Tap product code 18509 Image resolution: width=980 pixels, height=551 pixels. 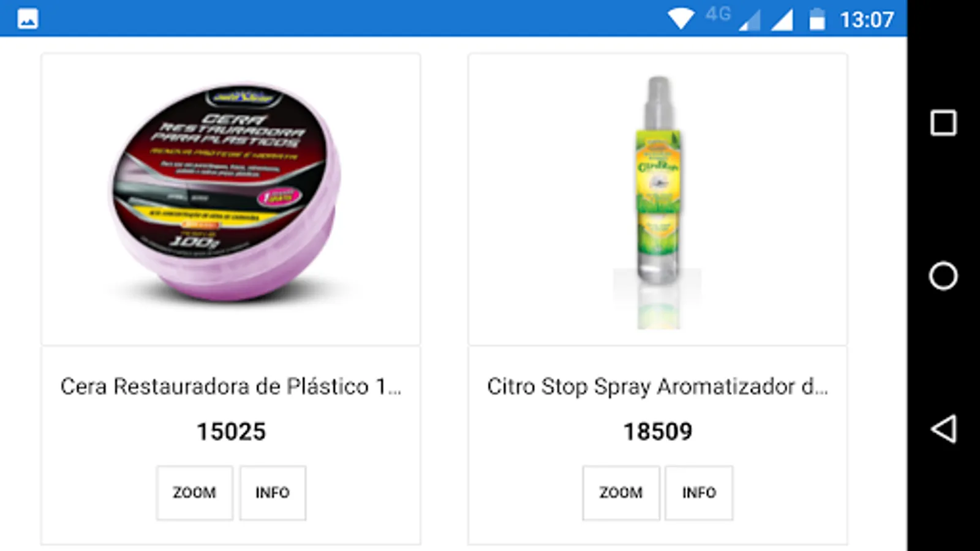pos(658,432)
